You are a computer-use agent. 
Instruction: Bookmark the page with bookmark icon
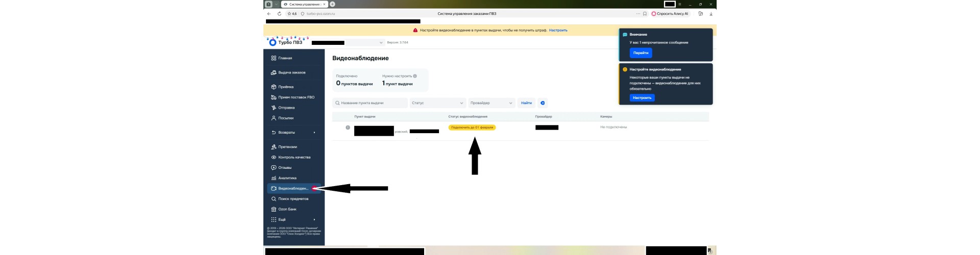[x=645, y=14]
